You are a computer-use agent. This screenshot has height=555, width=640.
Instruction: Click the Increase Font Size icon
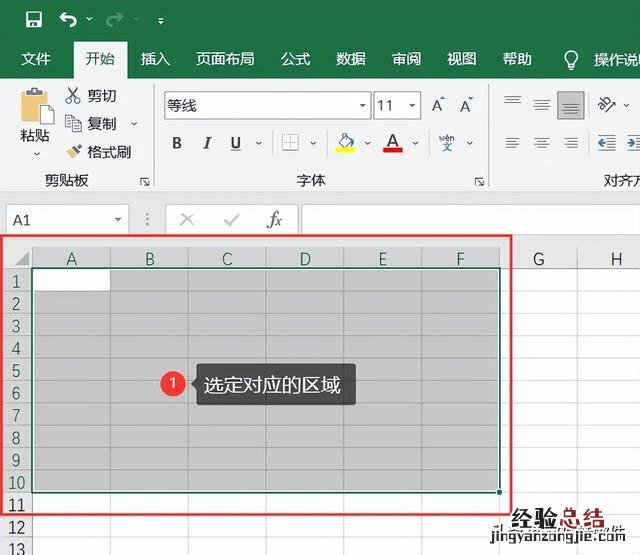click(x=438, y=106)
